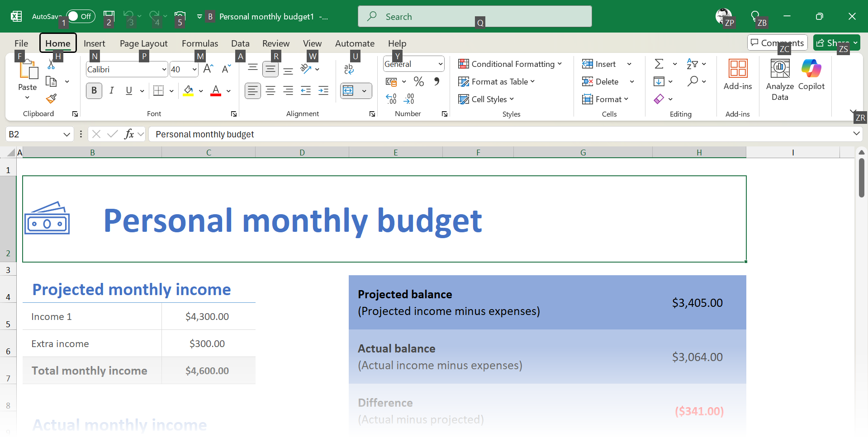Expand Cell Styles gallery
The height and width of the screenshot is (437, 868).
486,99
